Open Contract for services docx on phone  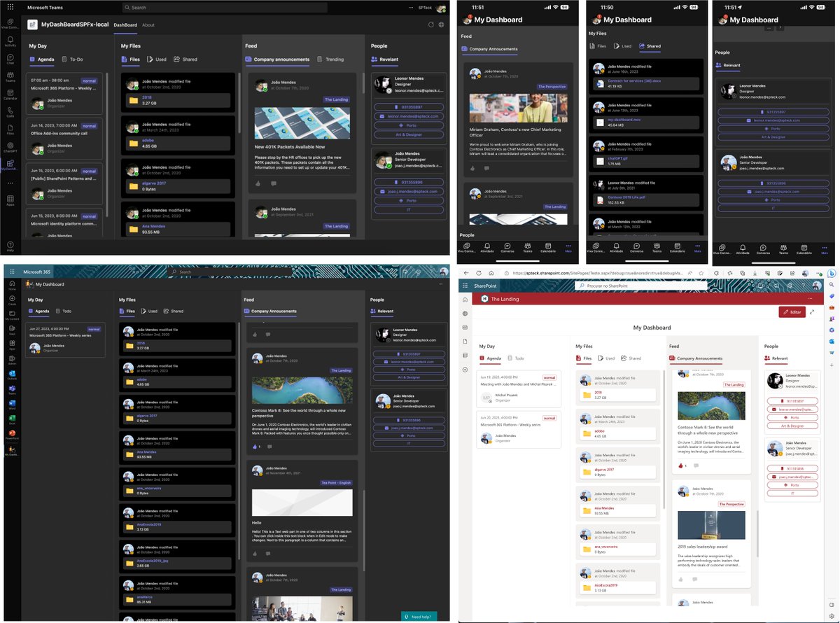(633, 80)
